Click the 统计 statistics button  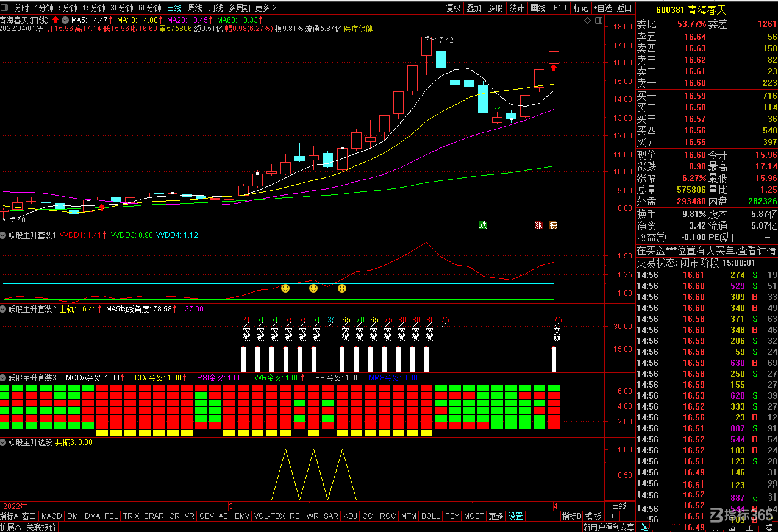pos(516,8)
